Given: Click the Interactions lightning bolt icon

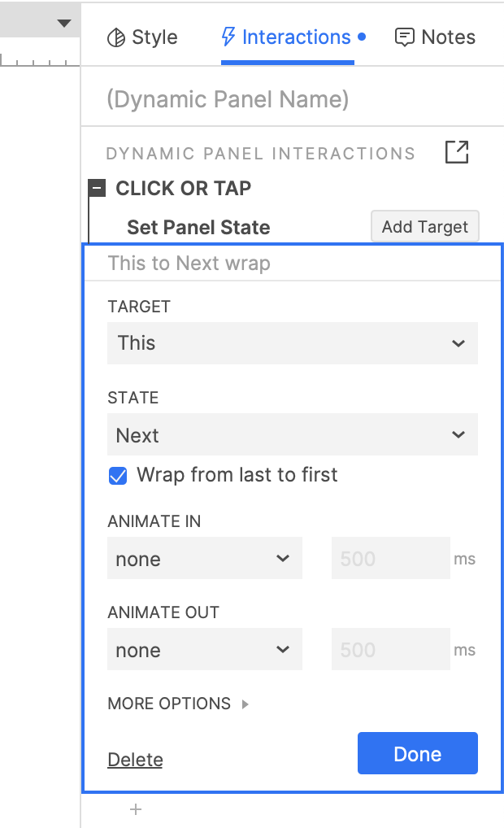Looking at the screenshot, I should 228,37.
